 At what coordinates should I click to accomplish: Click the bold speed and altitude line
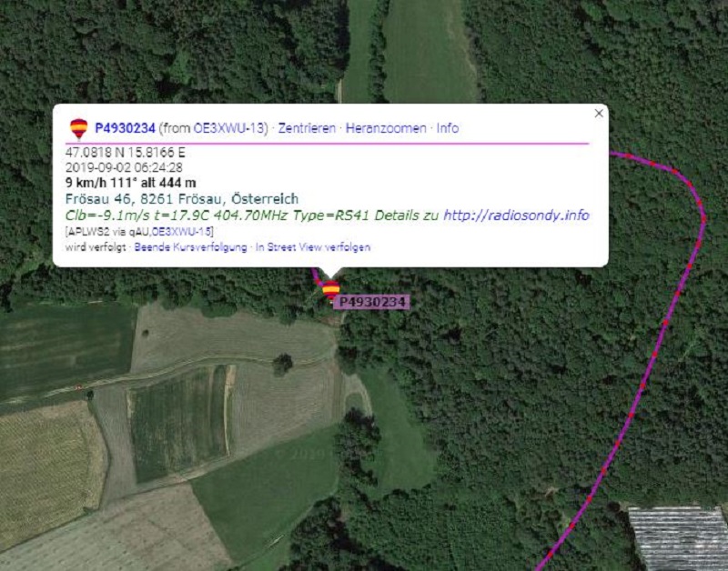130,183
